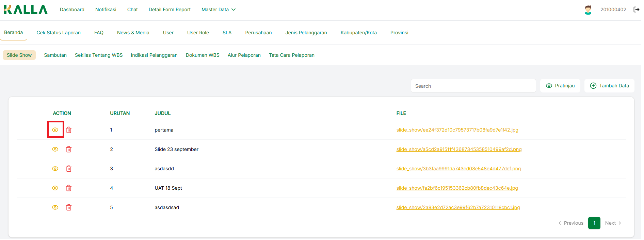
Task: Delete the UAT 18 Sept slide
Action: [x=69, y=188]
